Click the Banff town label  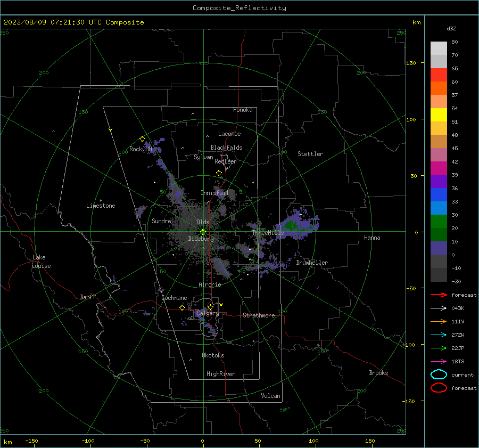tap(88, 297)
